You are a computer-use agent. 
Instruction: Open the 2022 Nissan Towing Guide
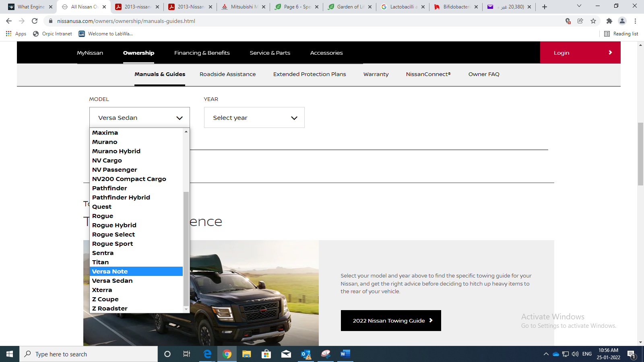[390, 321]
